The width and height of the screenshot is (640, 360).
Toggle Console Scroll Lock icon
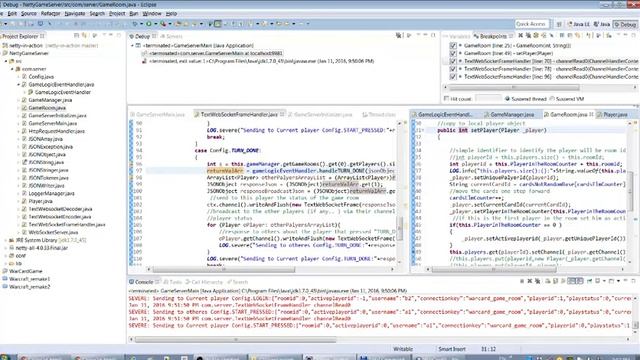(x=556, y=281)
